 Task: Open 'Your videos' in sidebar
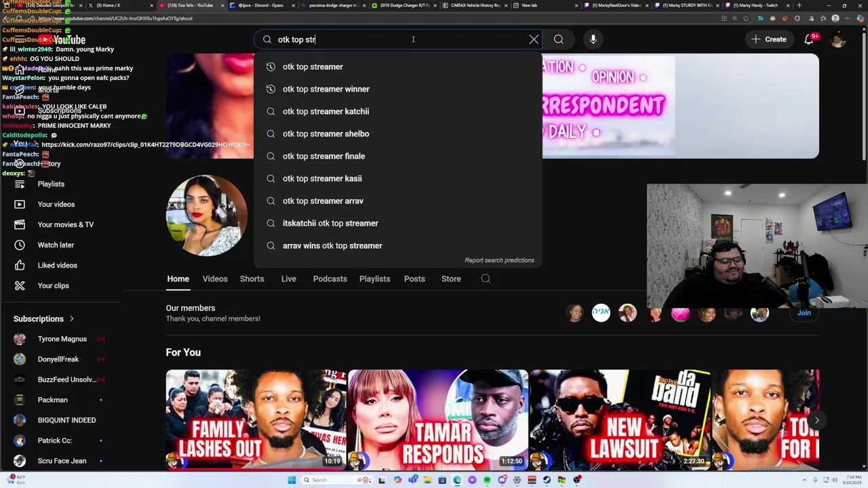[x=56, y=204]
